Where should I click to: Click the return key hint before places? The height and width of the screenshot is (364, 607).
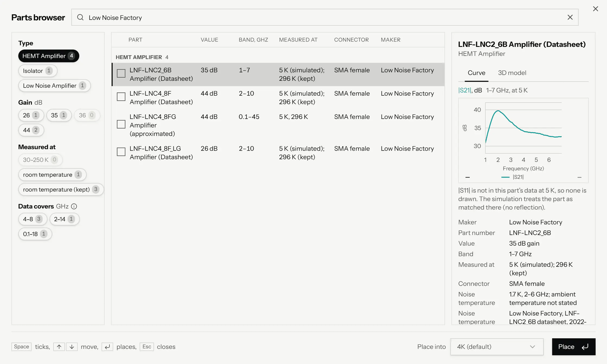coord(107,347)
